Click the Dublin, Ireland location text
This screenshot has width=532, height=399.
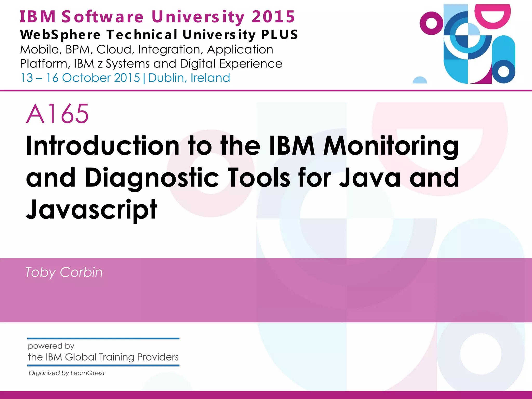pos(189,78)
